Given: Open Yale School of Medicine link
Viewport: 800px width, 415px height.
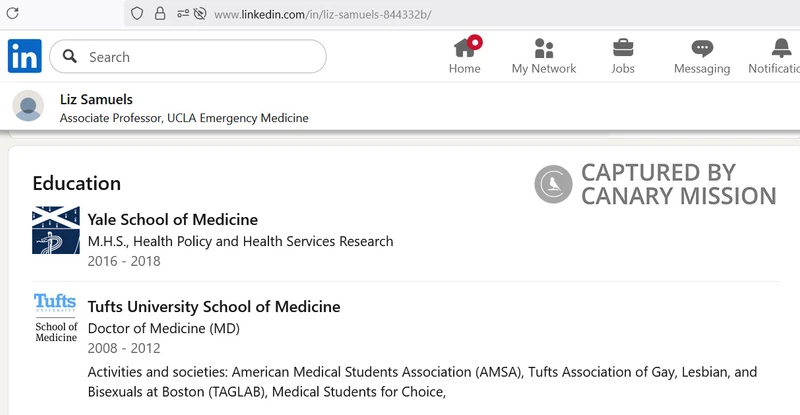Looking at the screenshot, I should 173,219.
